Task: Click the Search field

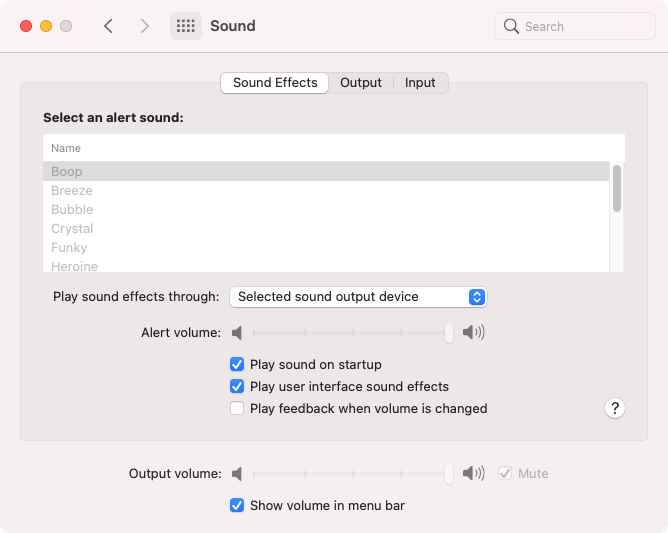Action: tap(575, 26)
